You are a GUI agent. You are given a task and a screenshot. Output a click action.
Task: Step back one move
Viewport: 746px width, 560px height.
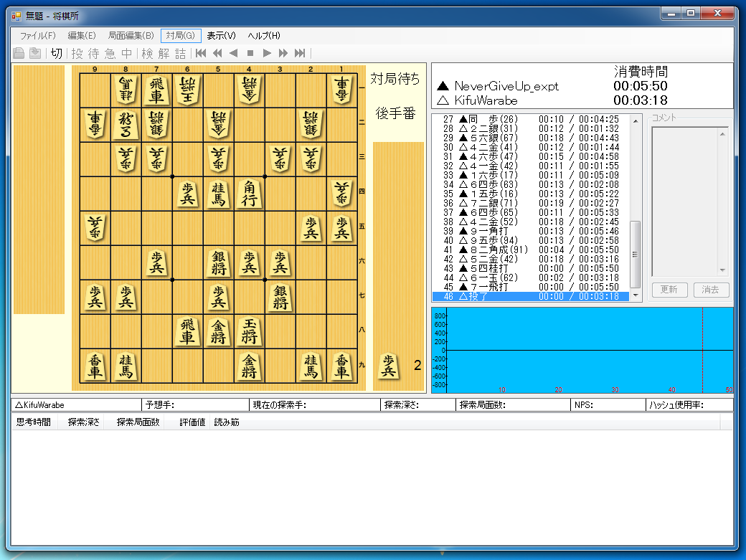pos(234,53)
